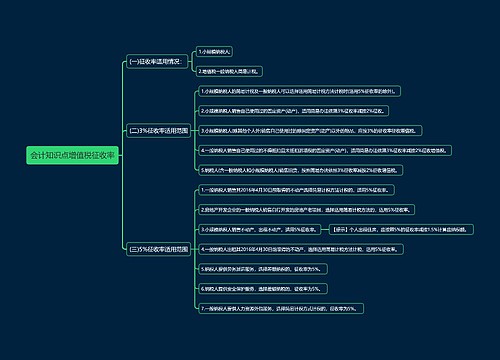Select the root node 会计知识点增值税征收率
The height and width of the screenshot is (360, 500).
coord(72,155)
